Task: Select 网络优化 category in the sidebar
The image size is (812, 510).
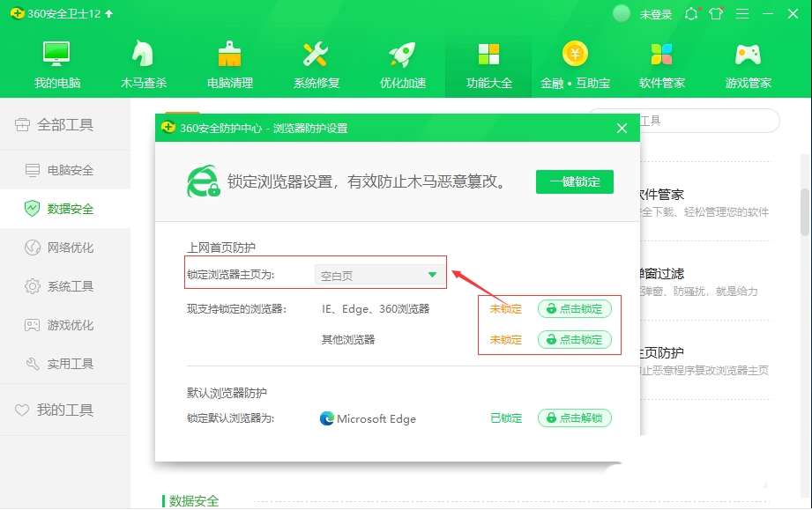Action: tap(65, 248)
